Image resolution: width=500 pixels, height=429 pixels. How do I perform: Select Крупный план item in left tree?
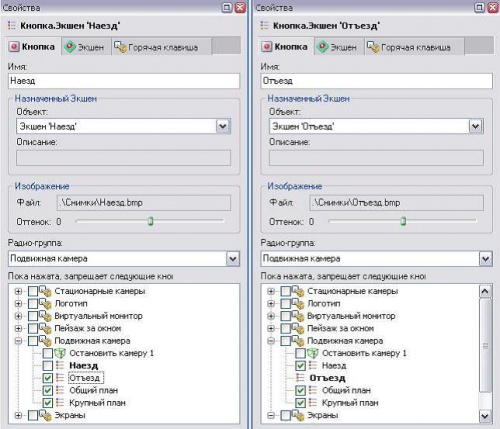click(97, 403)
